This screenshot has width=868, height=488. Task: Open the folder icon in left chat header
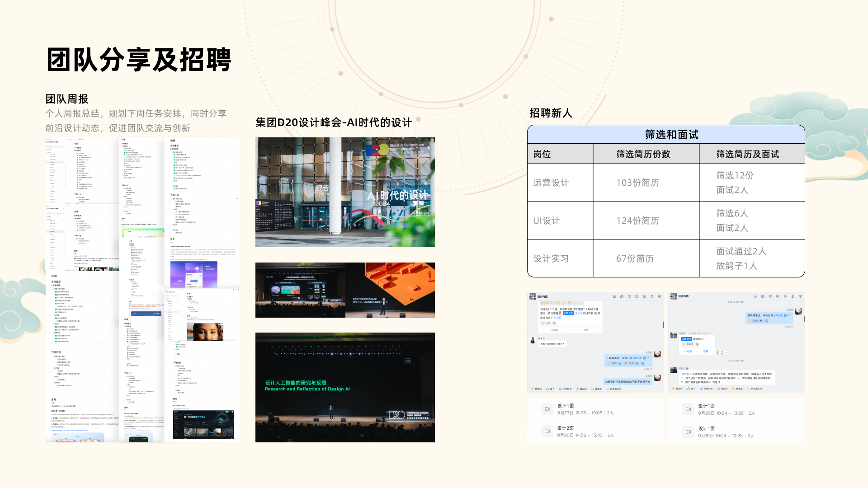[x=637, y=296]
